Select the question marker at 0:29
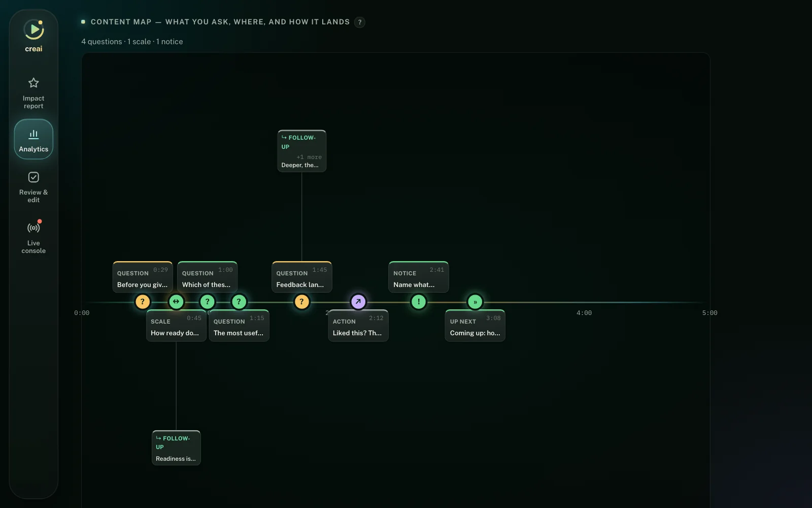 pos(143,302)
